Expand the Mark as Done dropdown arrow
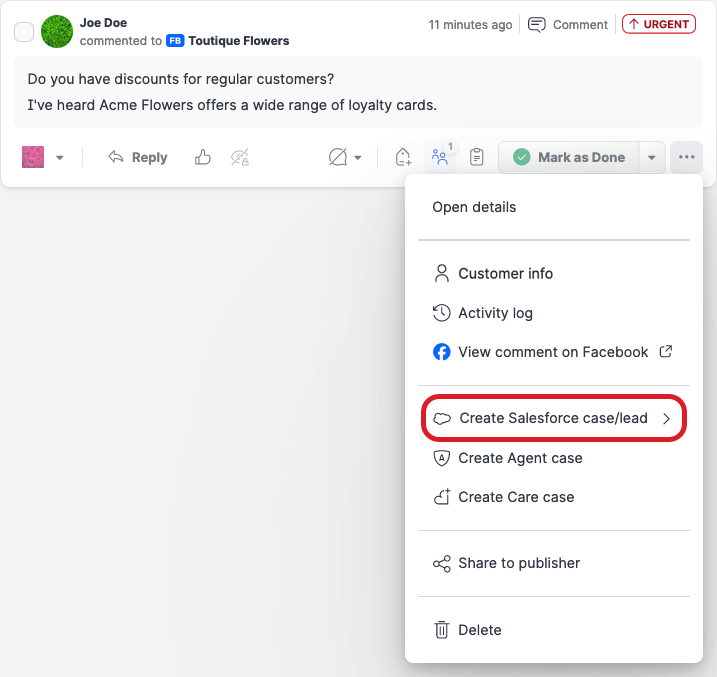Image resolution: width=717 pixels, height=677 pixels. [652, 157]
